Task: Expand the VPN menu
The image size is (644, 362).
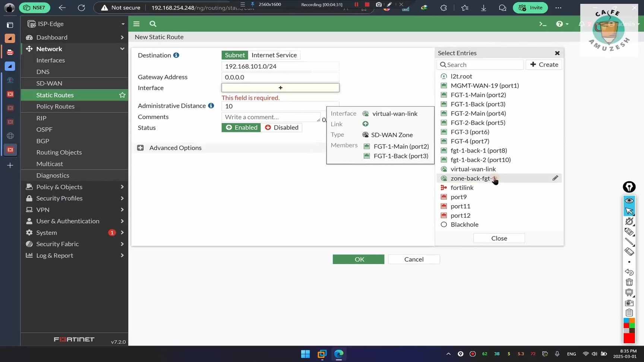Action: pyautogui.click(x=75, y=210)
